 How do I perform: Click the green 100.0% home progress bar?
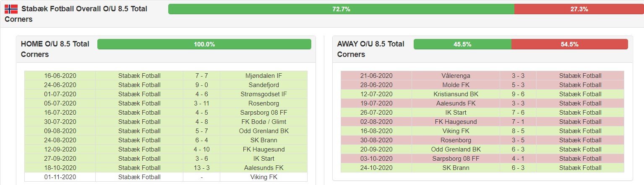[x=204, y=44]
